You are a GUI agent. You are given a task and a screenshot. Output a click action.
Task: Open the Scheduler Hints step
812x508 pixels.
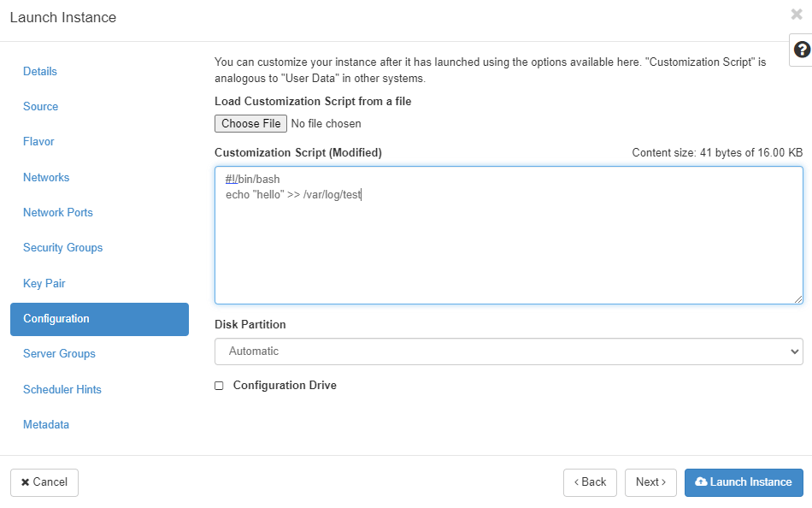(x=62, y=389)
